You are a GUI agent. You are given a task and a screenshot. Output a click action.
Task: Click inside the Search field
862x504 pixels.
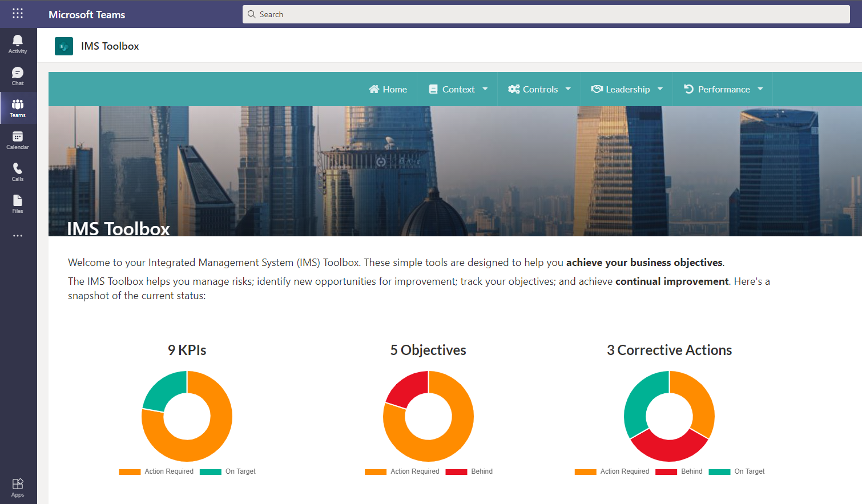(546, 14)
